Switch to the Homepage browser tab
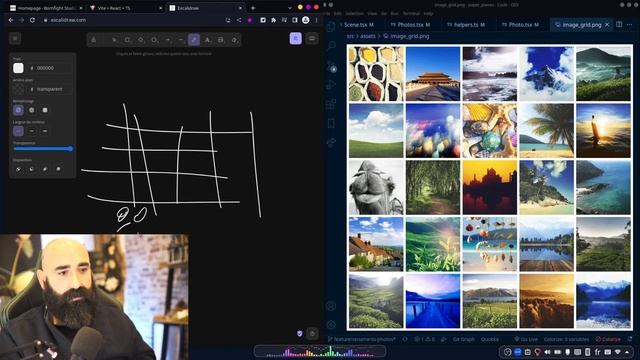640x360 pixels. (x=46, y=8)
